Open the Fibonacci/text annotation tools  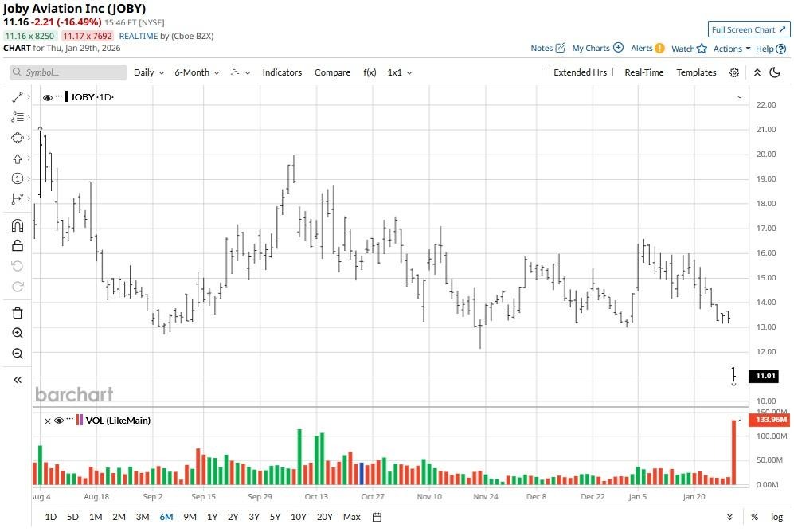18,117
